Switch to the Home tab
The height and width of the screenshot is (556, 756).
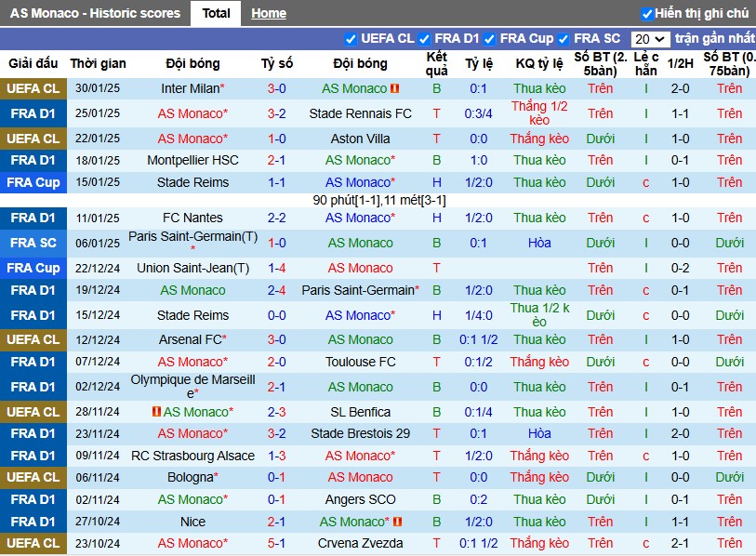tap(269, 14)
